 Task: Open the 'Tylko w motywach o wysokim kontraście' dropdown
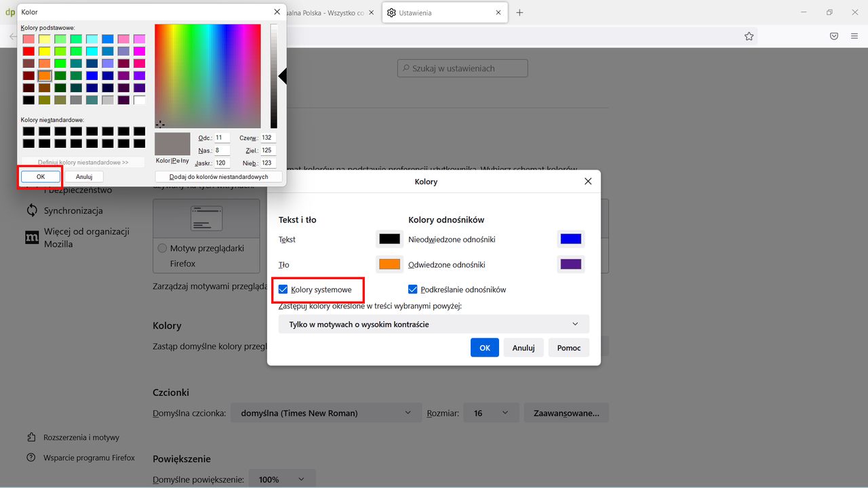tap(433, 323)
